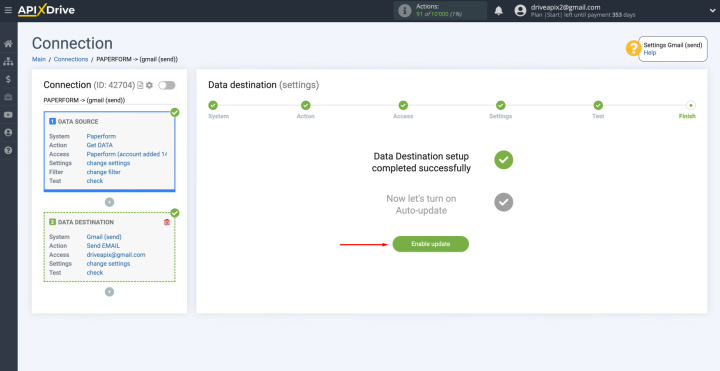Viewport: 720px width, 371px height.
Task: Open the Actions info icon
Action: tap(405, 11)
